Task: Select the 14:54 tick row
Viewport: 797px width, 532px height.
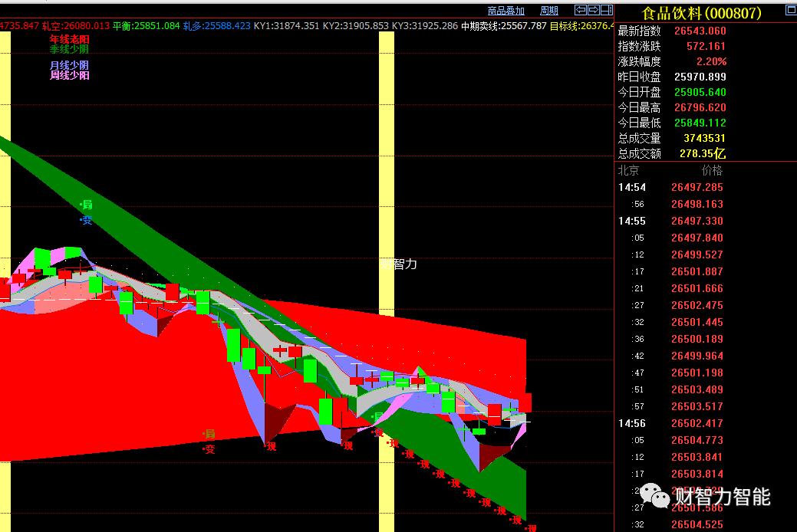Action: pos(671,187)
